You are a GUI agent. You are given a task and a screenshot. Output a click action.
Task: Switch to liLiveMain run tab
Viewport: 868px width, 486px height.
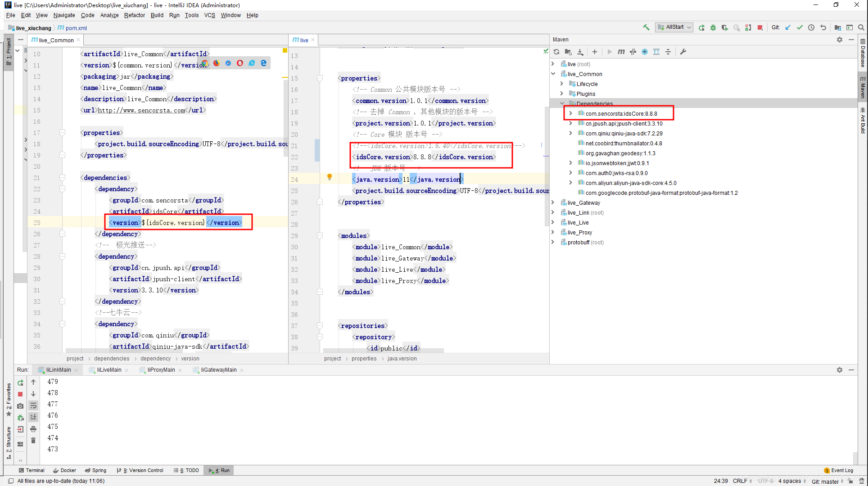pyautogui.click(x=109, y=370)
